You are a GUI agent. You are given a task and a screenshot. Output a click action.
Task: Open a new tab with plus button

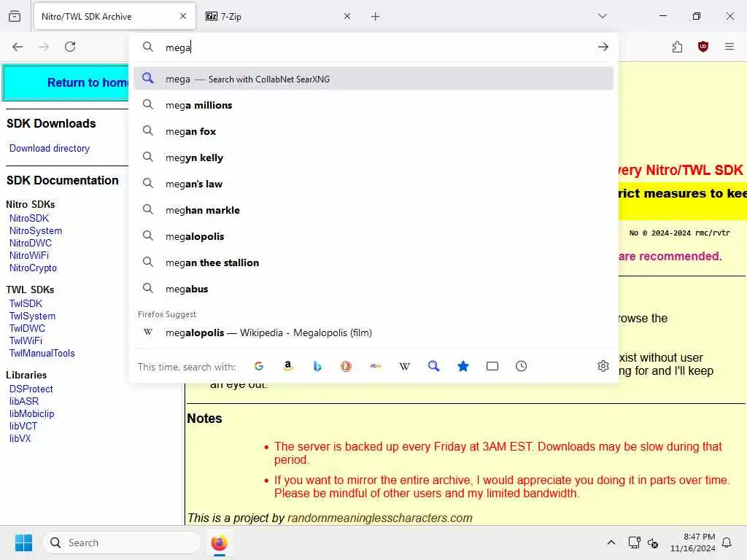pyautogui.click(x=376, y=17)
